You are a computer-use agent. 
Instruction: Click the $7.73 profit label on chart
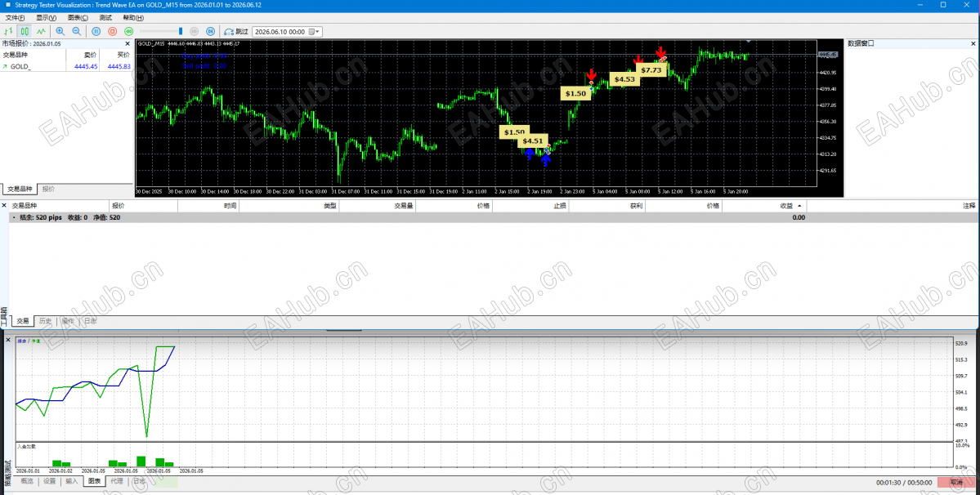[651, 70]
